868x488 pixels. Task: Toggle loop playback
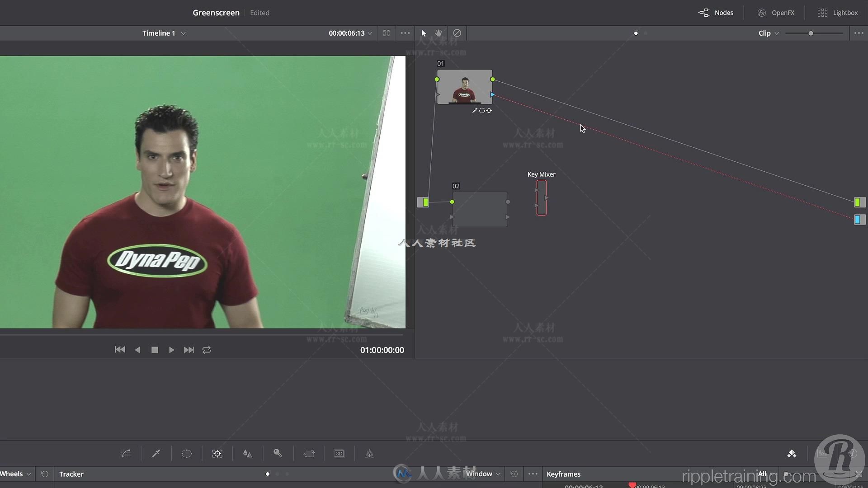click(207, 350)
